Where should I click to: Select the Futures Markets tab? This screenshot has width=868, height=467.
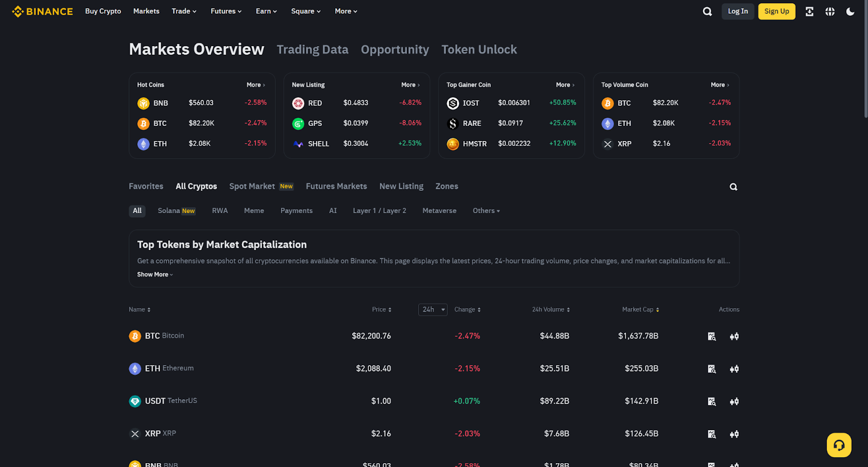[336, 186]
